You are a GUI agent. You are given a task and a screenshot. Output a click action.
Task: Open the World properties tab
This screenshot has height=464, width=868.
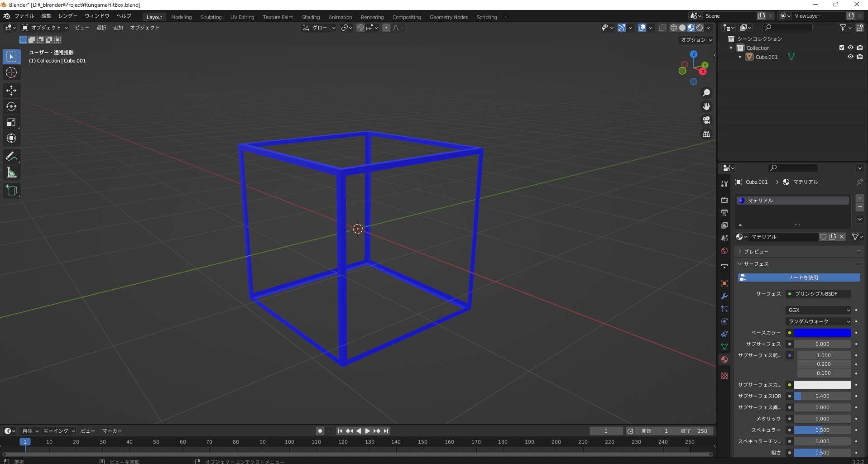(724, 251)
